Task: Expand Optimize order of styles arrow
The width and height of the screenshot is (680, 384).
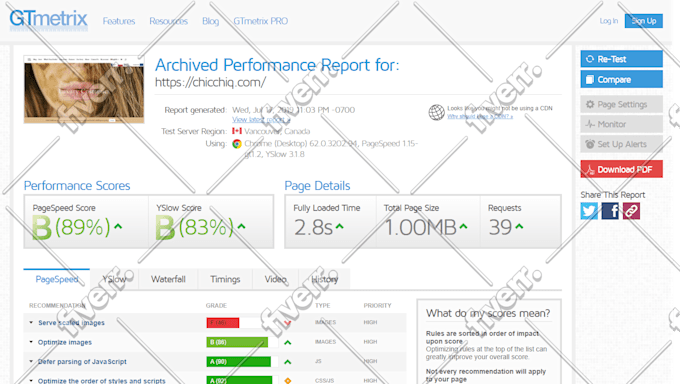Action: coord(31,381)
